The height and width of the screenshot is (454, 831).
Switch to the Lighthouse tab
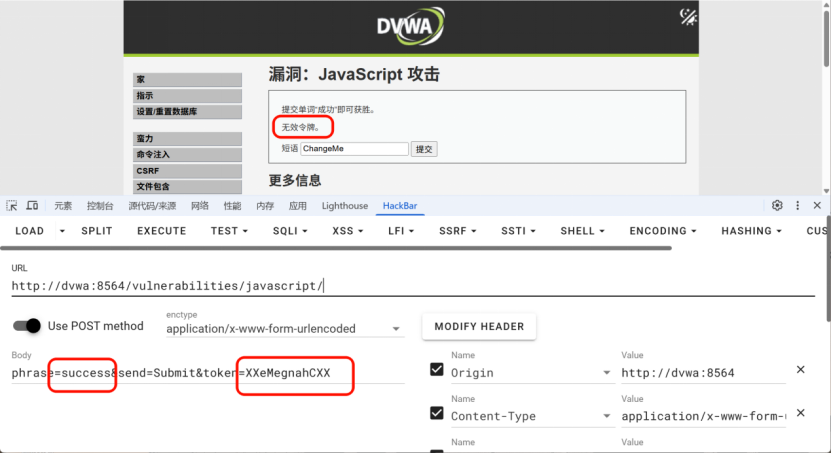click(344, 206)
